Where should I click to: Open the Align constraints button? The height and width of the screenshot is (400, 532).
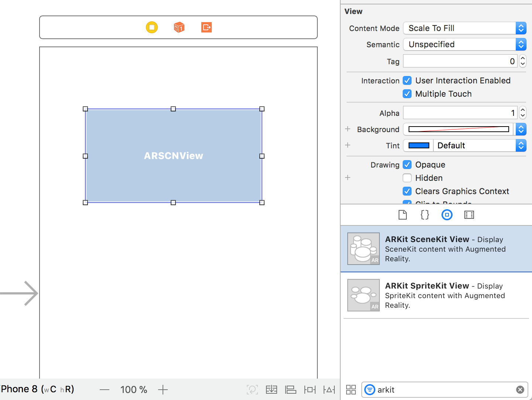click(x=291, y=390)
